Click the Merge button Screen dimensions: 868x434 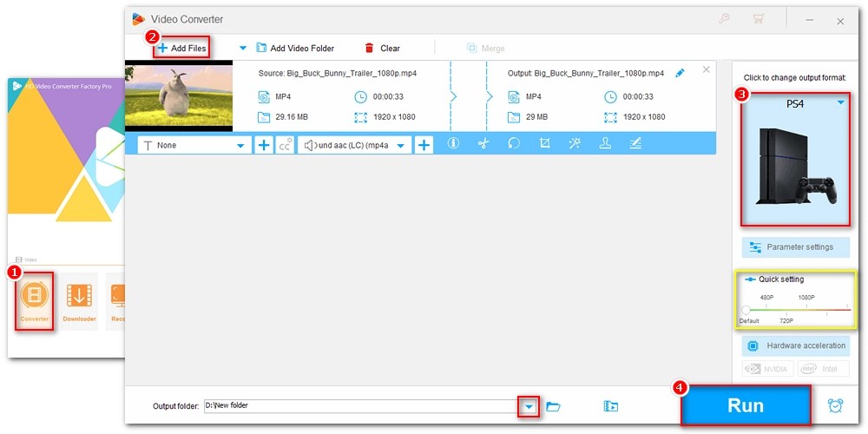485,48
